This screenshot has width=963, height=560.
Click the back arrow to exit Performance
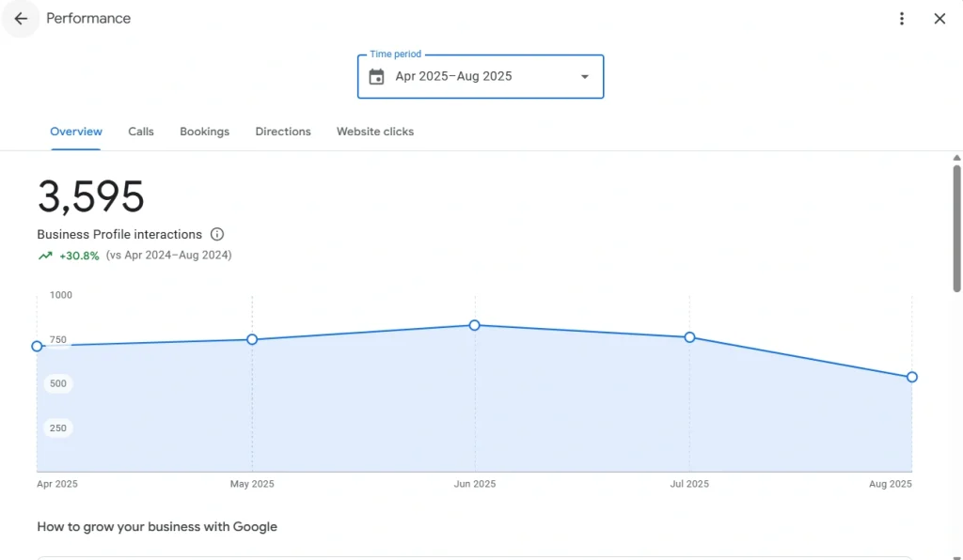(21, 19)
